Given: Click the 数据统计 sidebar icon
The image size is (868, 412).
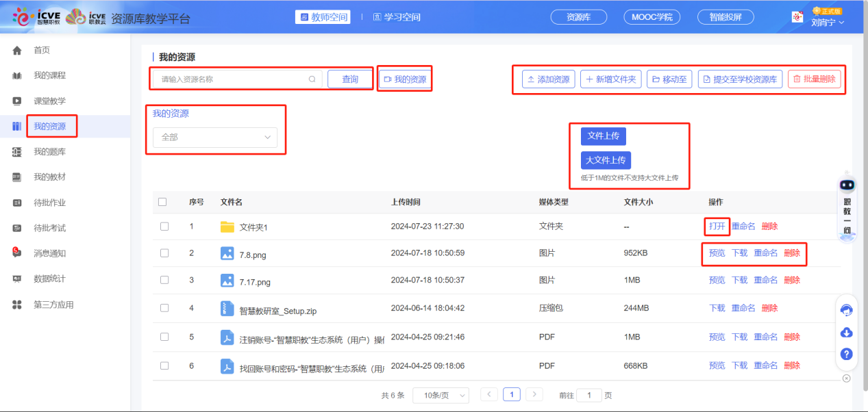Looking at the screenshot, I should 17,279.
